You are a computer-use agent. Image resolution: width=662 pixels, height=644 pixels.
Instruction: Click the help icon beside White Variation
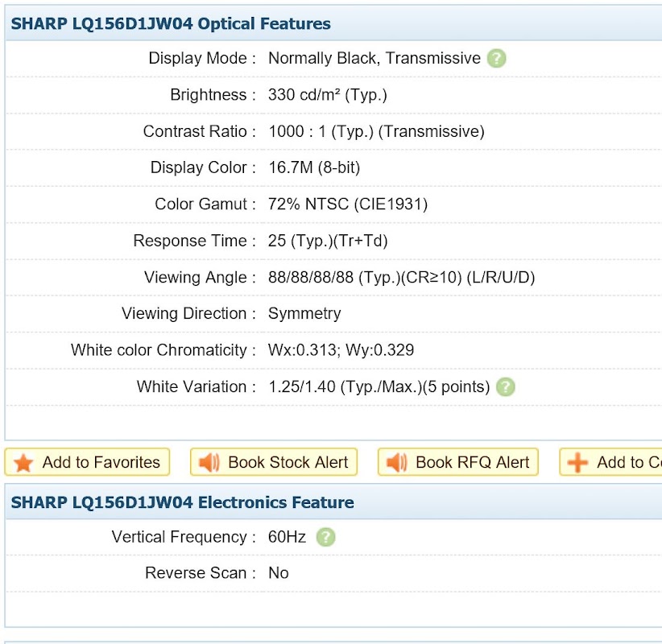click(x=506, y=386)
